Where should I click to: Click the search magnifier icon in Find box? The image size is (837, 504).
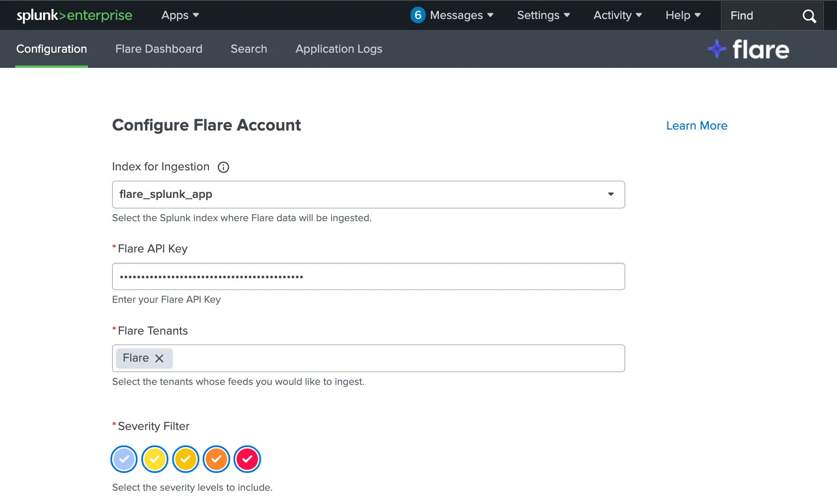click(809, 16)
